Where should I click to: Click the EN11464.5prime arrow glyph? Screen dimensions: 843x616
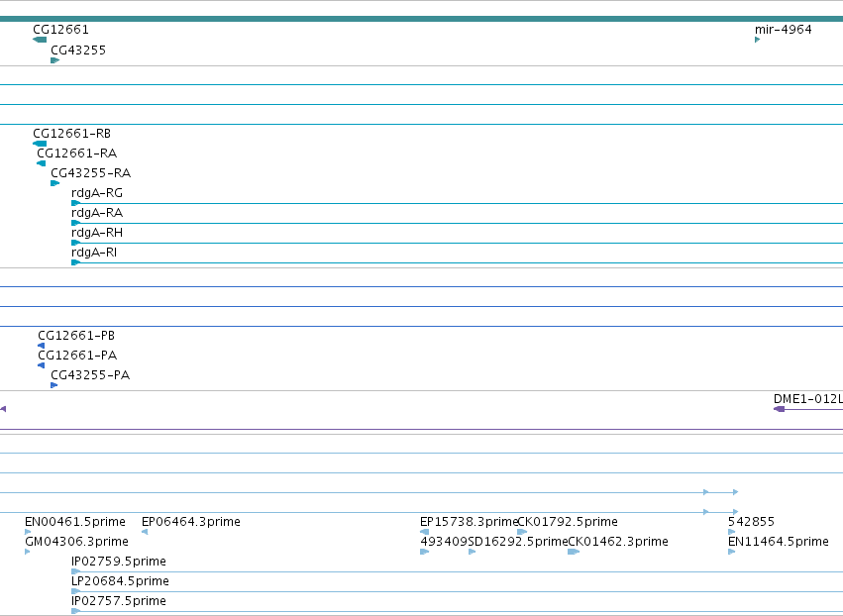(x=731, y=552)
